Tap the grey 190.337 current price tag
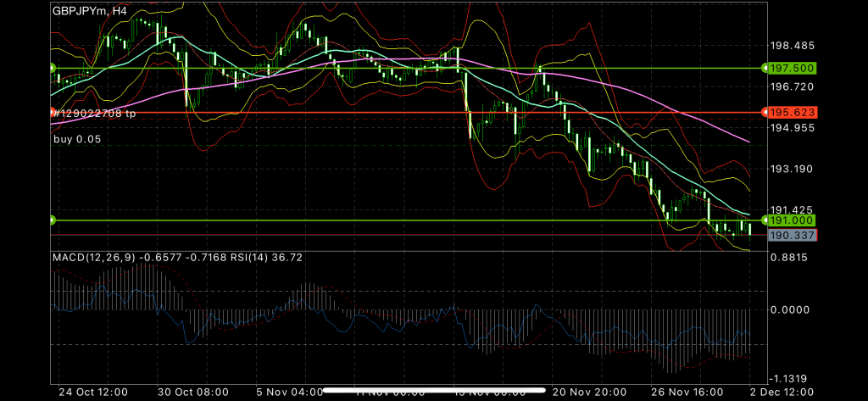Image resolution: width=868 pixels, height=401 pixels. [x=791, y=235]
